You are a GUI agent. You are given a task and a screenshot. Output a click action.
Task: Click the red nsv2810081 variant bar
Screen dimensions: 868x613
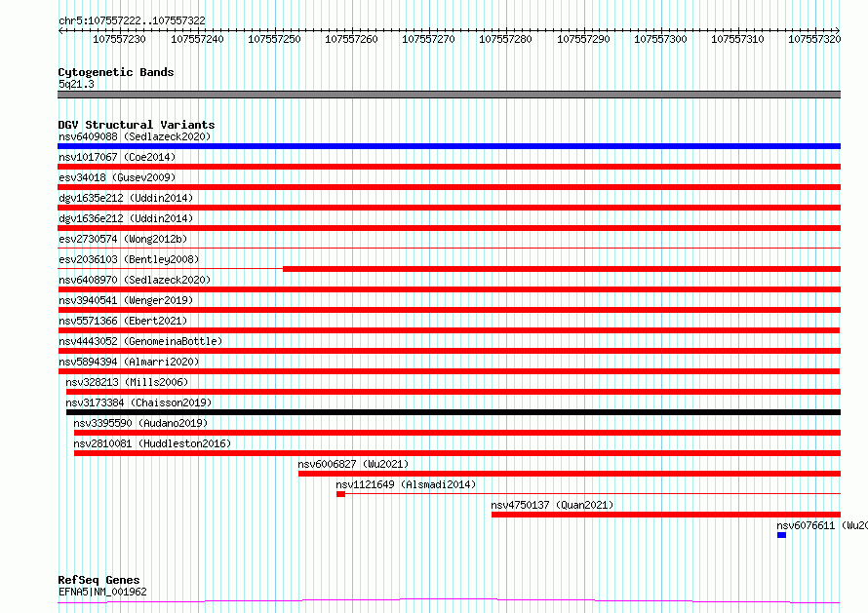pos(457,453)
